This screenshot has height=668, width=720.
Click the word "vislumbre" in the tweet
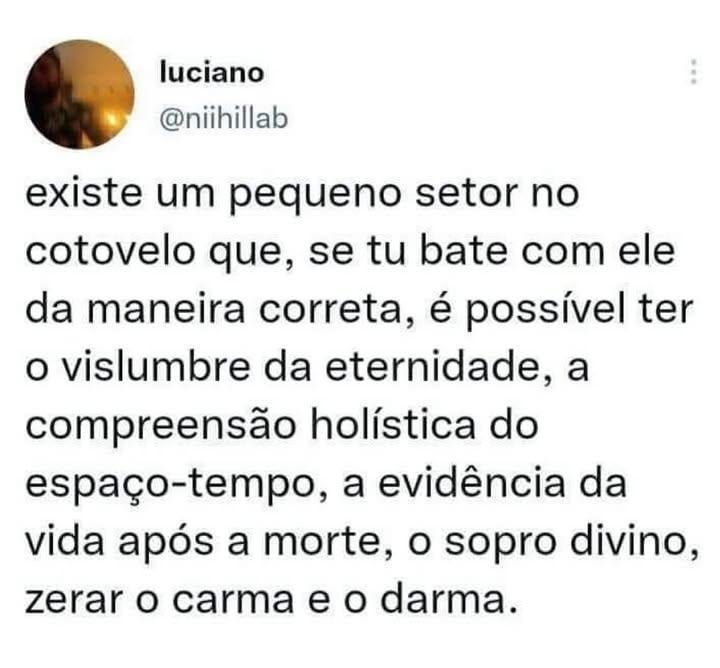[x=157, y=367]
